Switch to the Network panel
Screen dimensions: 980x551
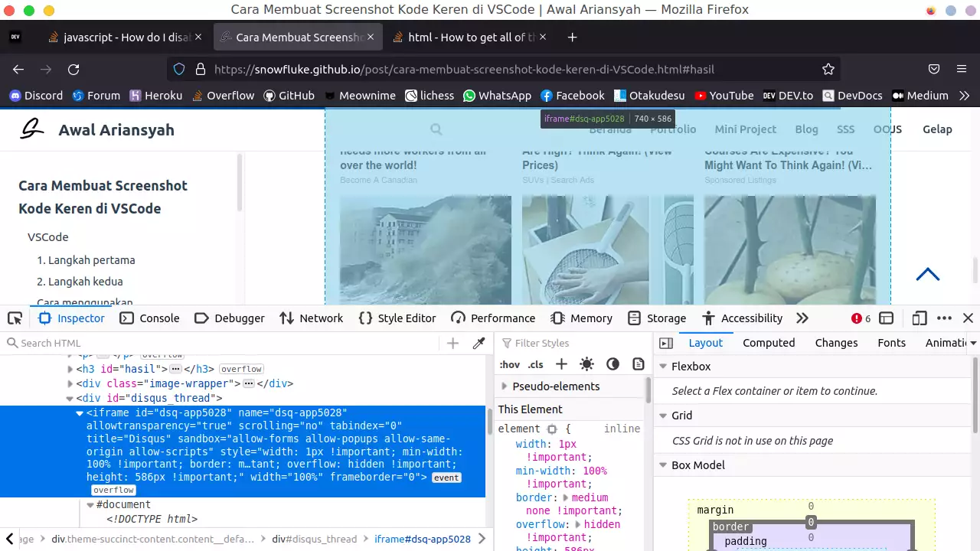coord(312,318)
